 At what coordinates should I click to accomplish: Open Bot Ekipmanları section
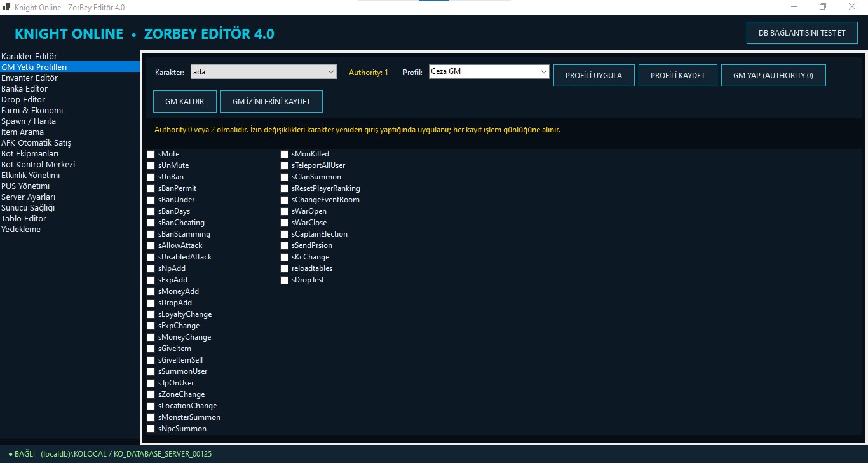[70, 153]
